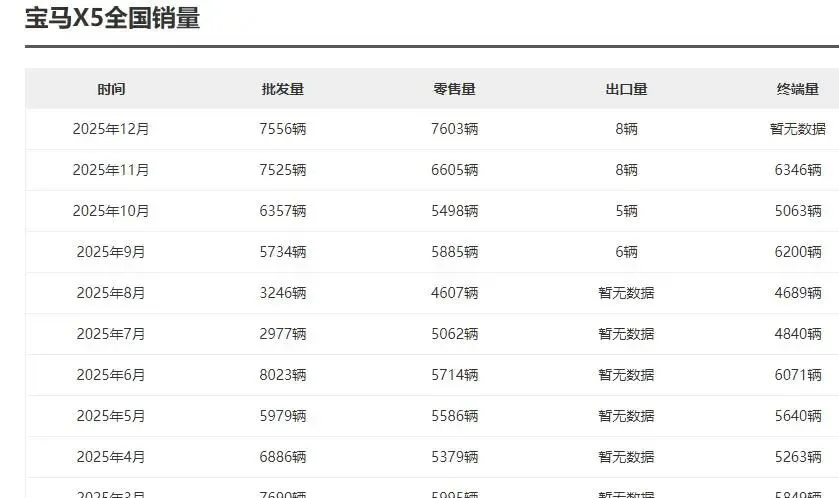839x498 pixels.
Task: Select terminal value 4689辆
Action: tap(798, 293)
